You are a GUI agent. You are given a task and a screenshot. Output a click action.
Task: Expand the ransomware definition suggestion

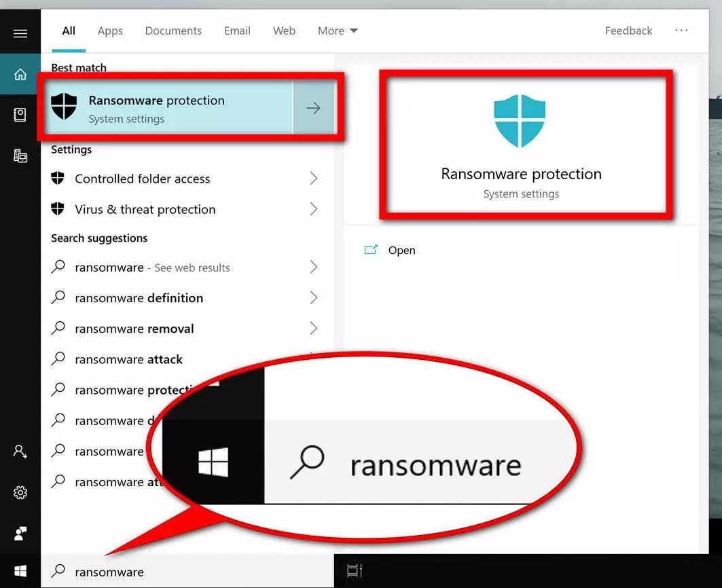pyautogui.click(x=313, y=297)
